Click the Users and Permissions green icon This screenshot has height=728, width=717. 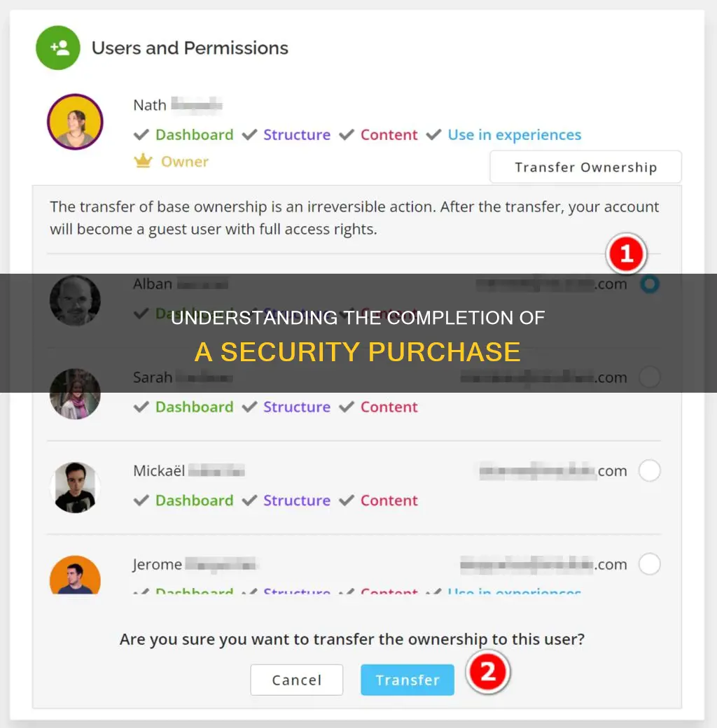[x=58, y=47]
